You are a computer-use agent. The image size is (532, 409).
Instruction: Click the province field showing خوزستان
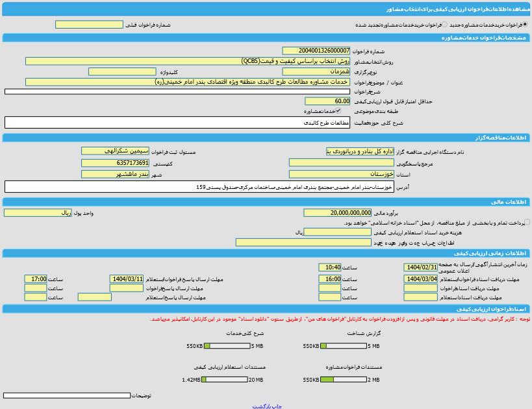pyautogui.click(x=342, y=174)
